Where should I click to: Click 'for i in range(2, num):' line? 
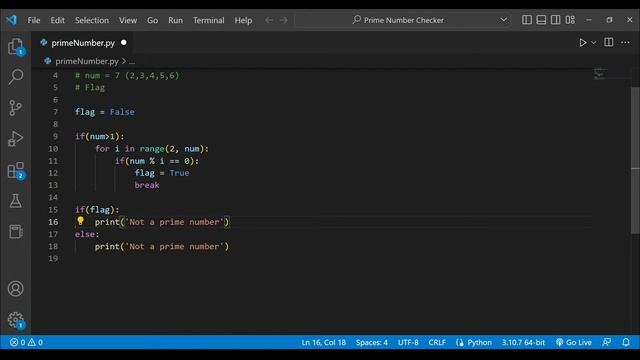[152, 149]
